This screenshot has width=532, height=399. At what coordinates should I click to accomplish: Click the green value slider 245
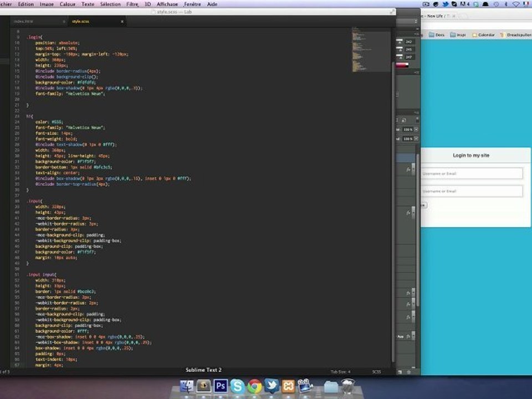(400, 49)
